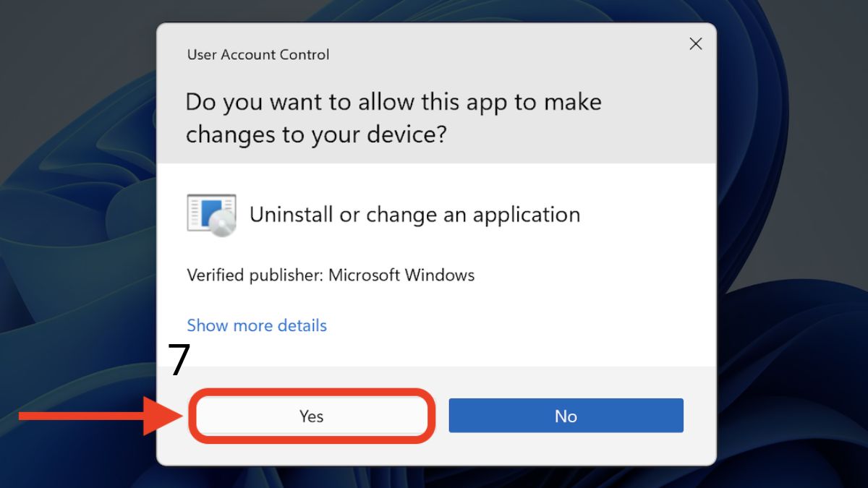868x488 pixels.
Task: Click the 'Verified publisher' label text
Action: click(x=255, y=275)
